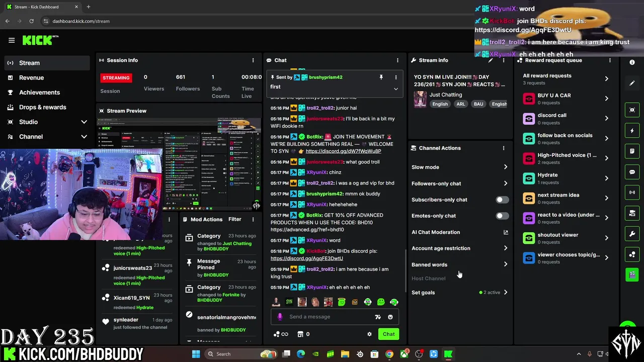Open Banned words arrow

point(506,264)
